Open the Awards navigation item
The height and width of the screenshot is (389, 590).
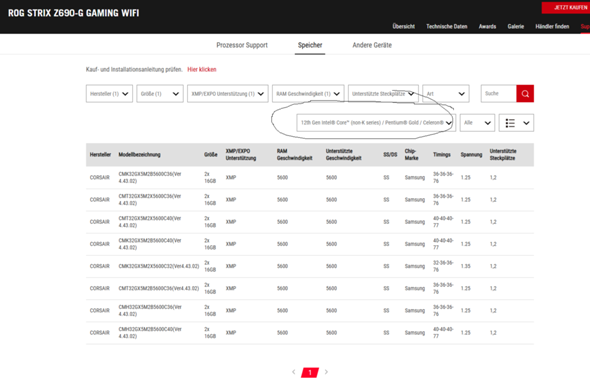487,26
